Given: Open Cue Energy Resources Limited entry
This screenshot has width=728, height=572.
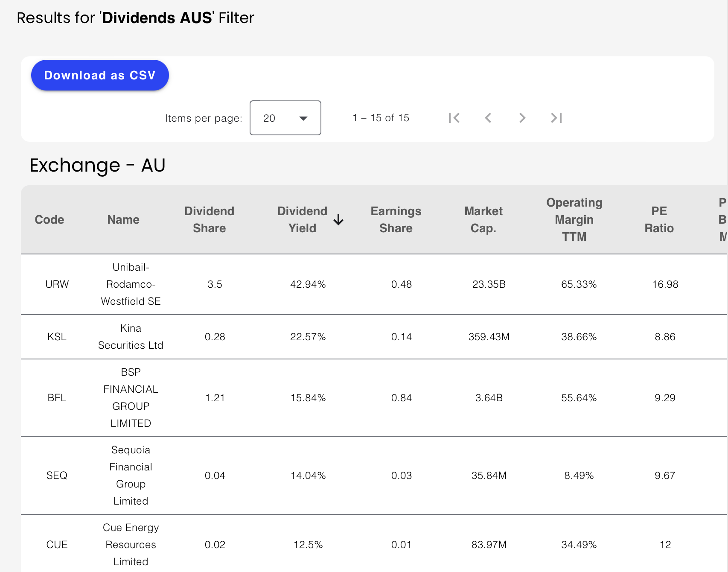Looking at the screenshot, I should [x=131, y=545].
